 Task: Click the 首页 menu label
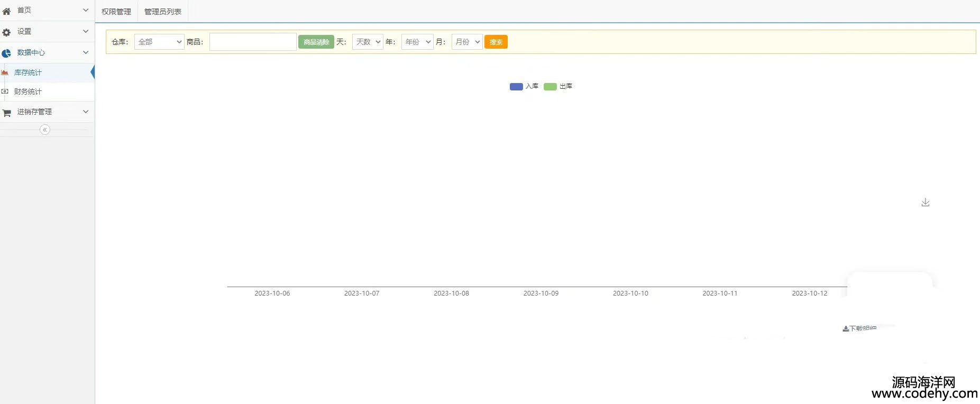24,10
